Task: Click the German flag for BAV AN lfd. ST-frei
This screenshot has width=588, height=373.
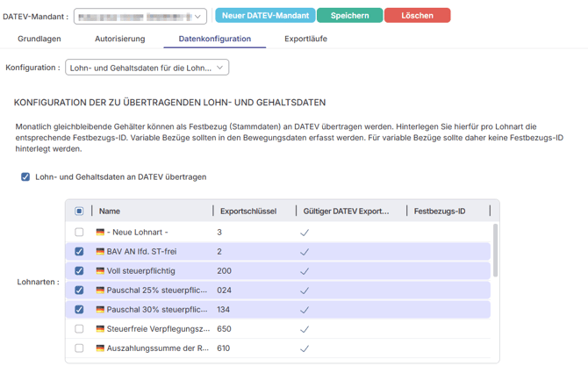Action: pos(100,251)
